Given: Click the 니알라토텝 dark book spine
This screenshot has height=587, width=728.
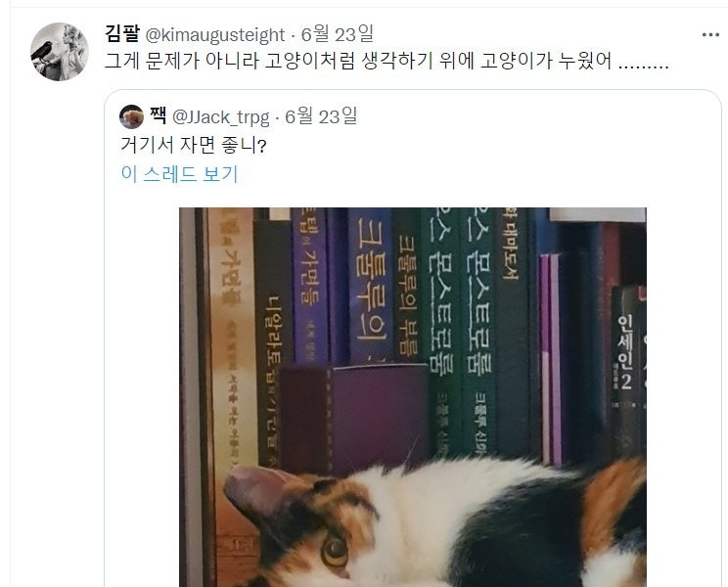Looking at the screenshot, I should click(x=273, y=343).
